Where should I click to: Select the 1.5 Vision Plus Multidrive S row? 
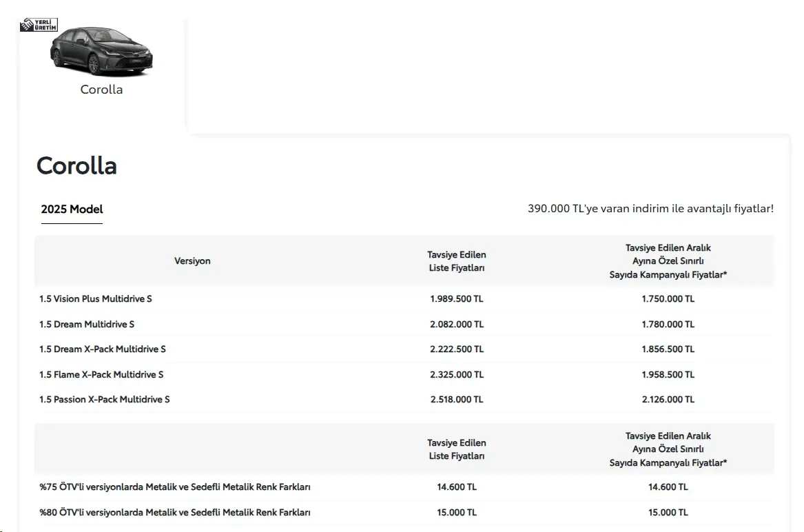pyautogui.click(x=404, y=298)
